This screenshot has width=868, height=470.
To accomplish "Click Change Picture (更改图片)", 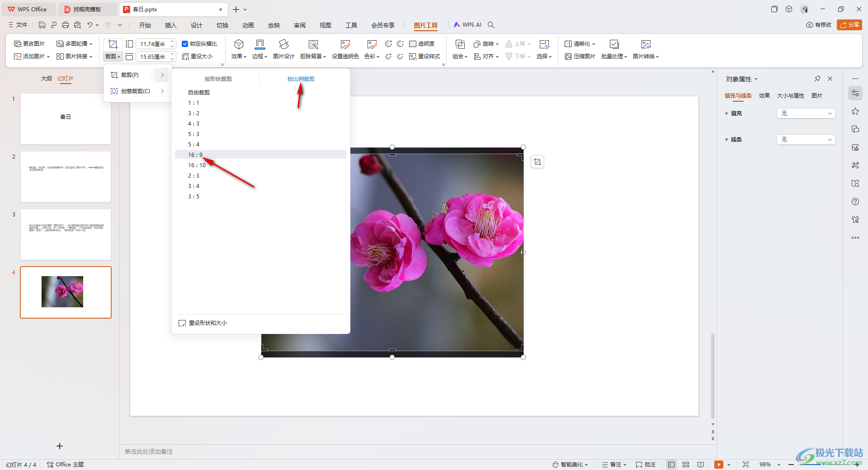I will point(29,44).
